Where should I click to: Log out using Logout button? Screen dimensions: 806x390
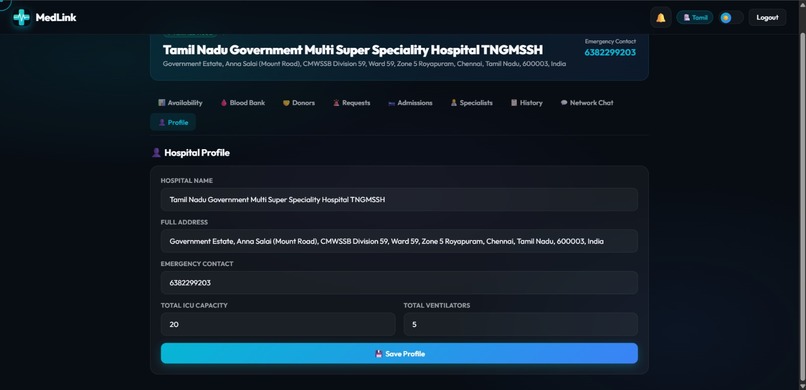[x=767, y=17]
